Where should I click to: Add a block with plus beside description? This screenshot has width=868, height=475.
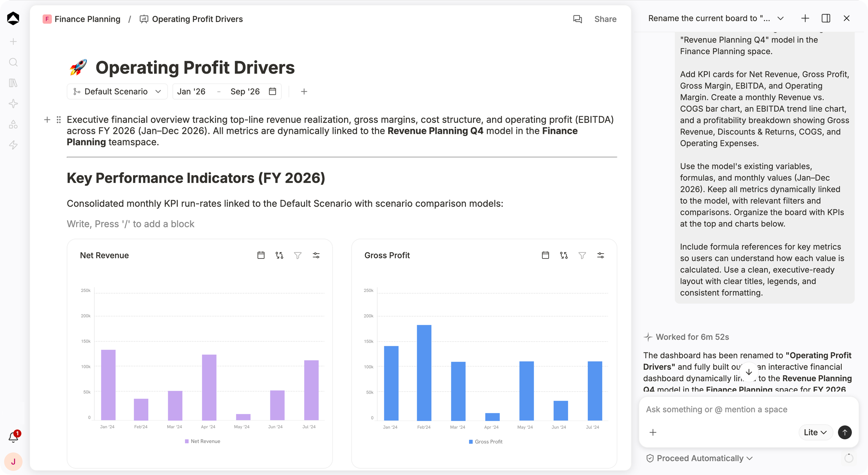click(x=47, y=120)
